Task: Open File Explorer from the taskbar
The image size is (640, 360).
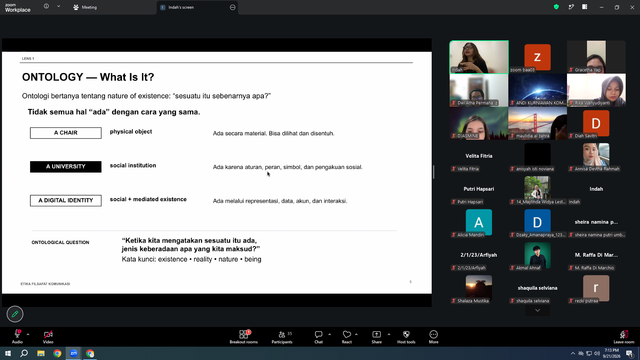Action: [41, 353]
